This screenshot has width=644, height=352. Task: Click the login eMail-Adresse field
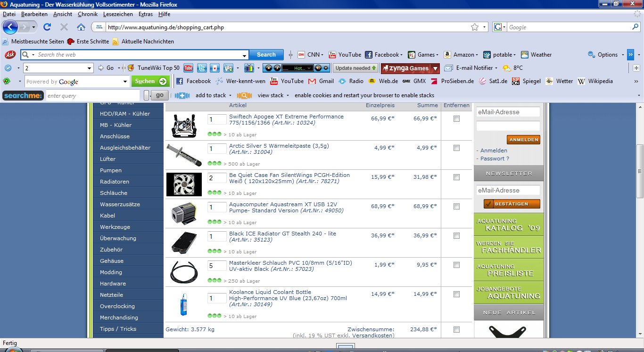(508, 112)
